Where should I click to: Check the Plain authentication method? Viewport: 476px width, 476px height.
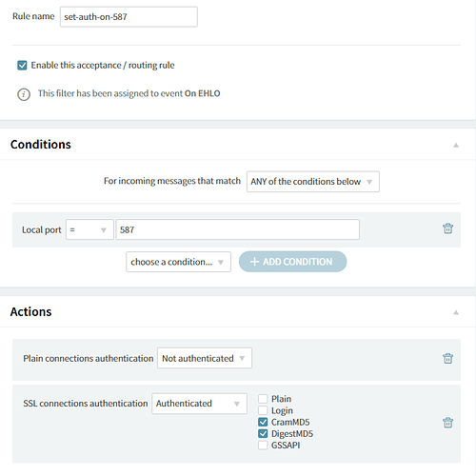[263, 399]
